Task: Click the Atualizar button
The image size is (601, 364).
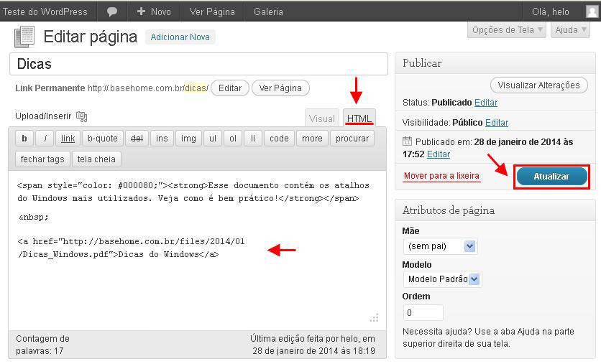Action: (x=552, y=177)
